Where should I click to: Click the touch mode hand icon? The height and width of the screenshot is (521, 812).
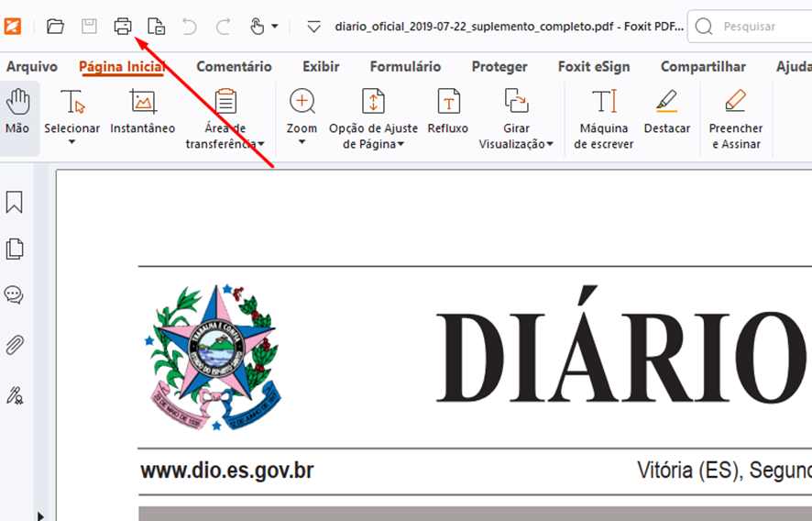(257, 26)
